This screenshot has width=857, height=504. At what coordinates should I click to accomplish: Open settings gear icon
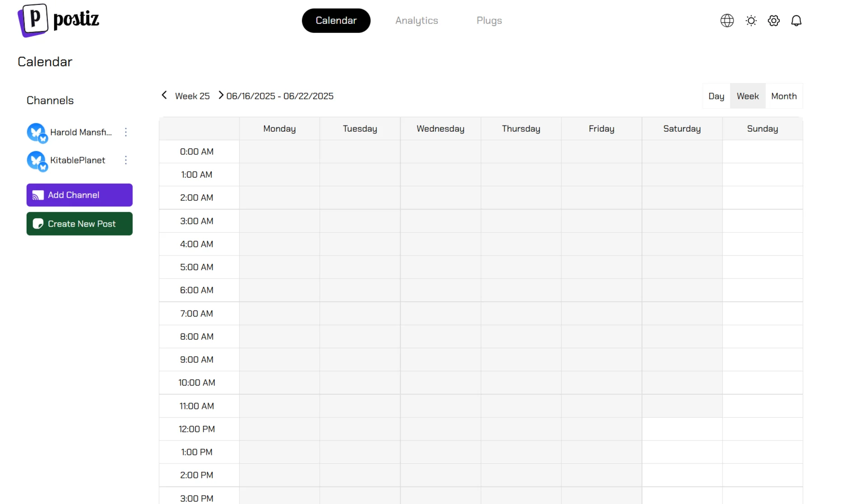[x=773, y=21]
